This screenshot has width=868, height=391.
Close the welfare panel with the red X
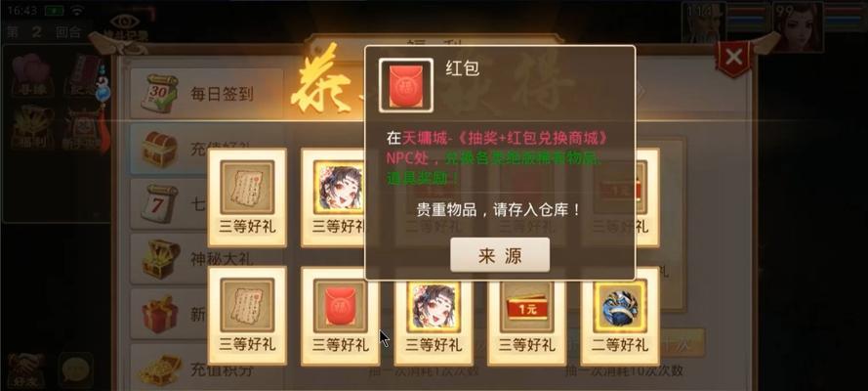pos(733,57)
